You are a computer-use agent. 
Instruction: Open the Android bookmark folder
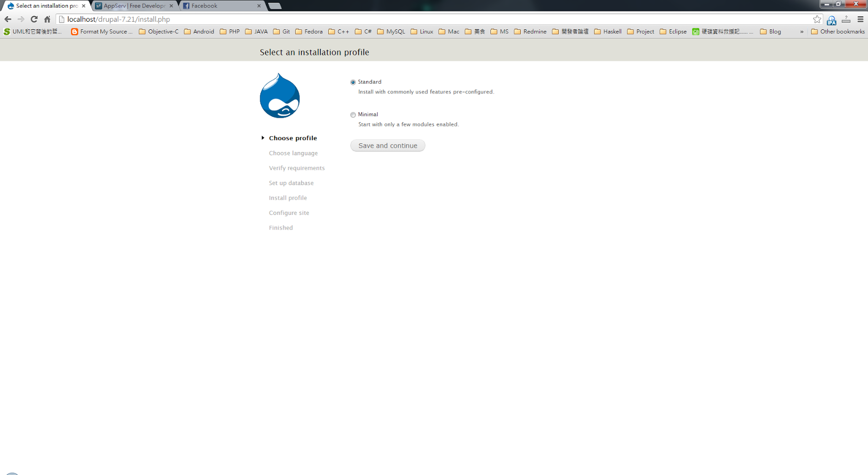pos(199,31)
